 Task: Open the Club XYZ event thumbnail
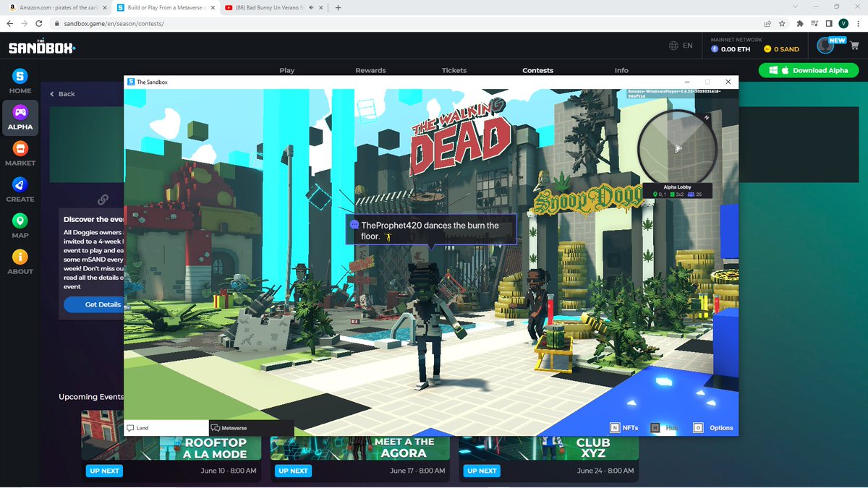(x=548, y=448)
